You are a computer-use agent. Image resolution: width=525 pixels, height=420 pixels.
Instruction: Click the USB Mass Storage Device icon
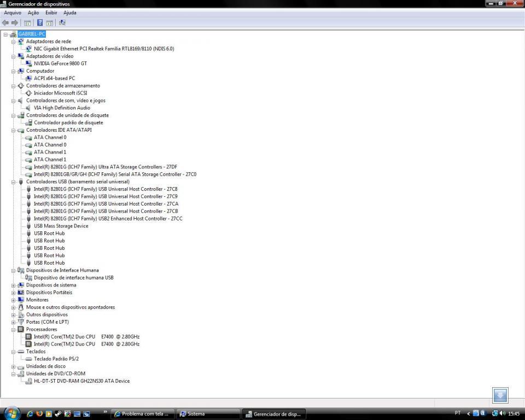[29, 226]
